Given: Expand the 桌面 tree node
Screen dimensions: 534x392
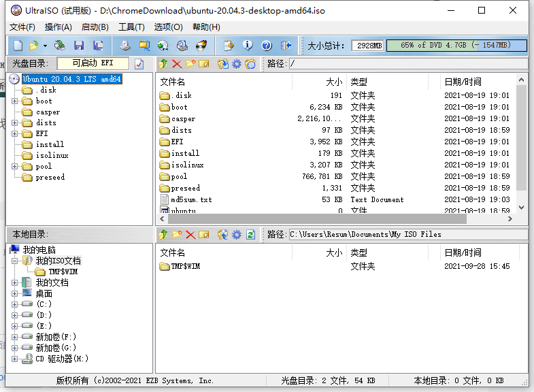Looking at the screenshot, I should (x=14, y=293).
